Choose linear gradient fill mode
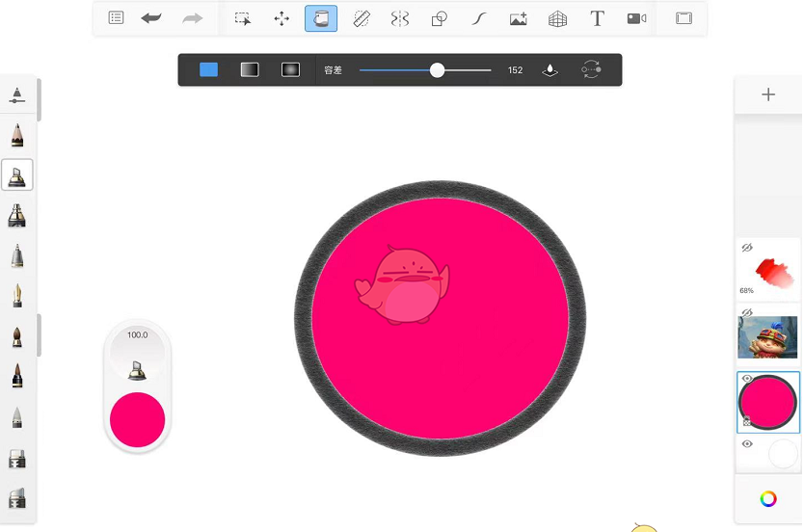 250,69
